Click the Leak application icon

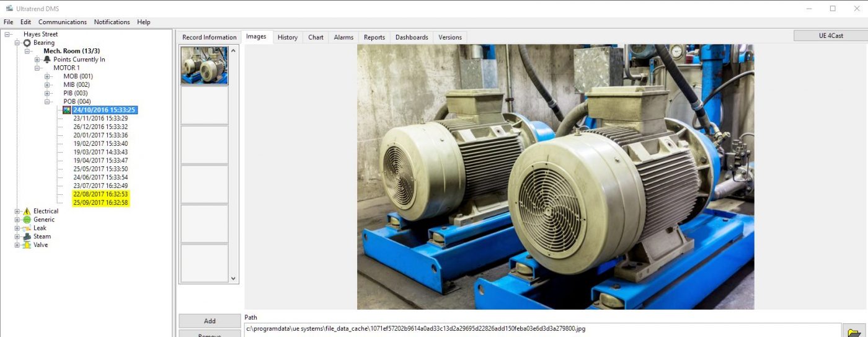click(27, 228)
